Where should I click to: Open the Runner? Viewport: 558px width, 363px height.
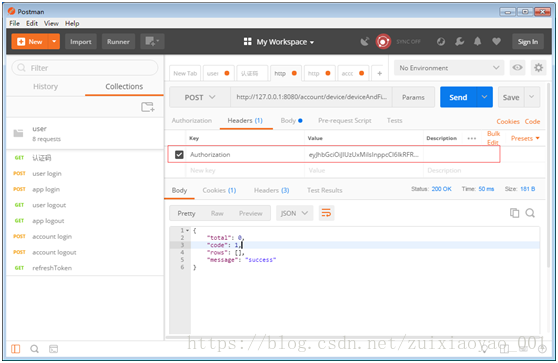point(118,42)
